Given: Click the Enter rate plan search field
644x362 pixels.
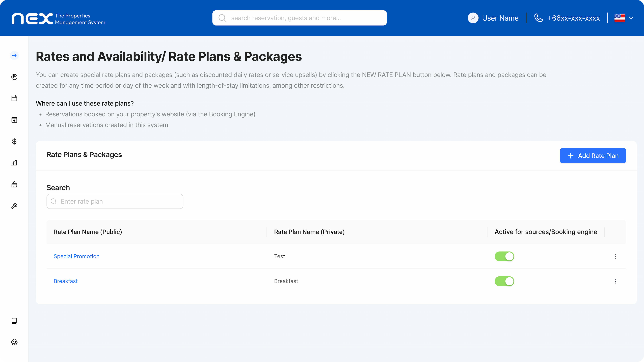Looking at the screenshot, I should point(115,201).
